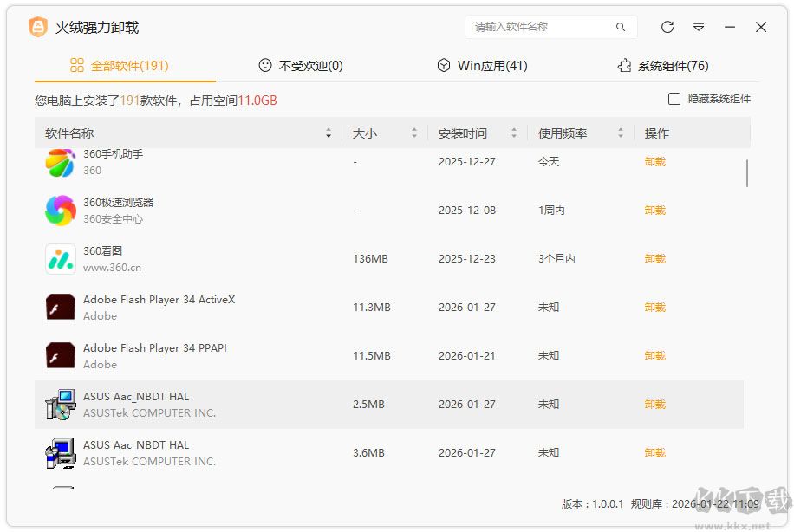The image size is (794, 532).
Task: Sort by 大小 column arrows
Action: (414, 133)
